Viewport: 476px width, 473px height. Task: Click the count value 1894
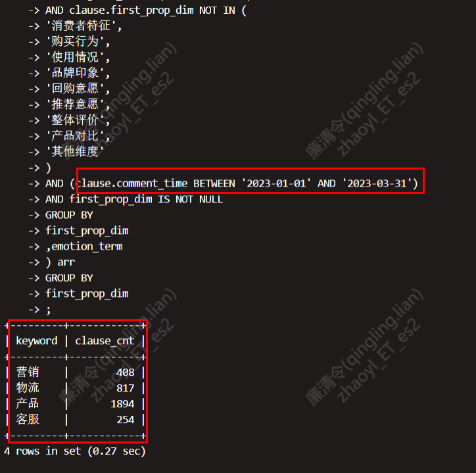pos(122,404)
